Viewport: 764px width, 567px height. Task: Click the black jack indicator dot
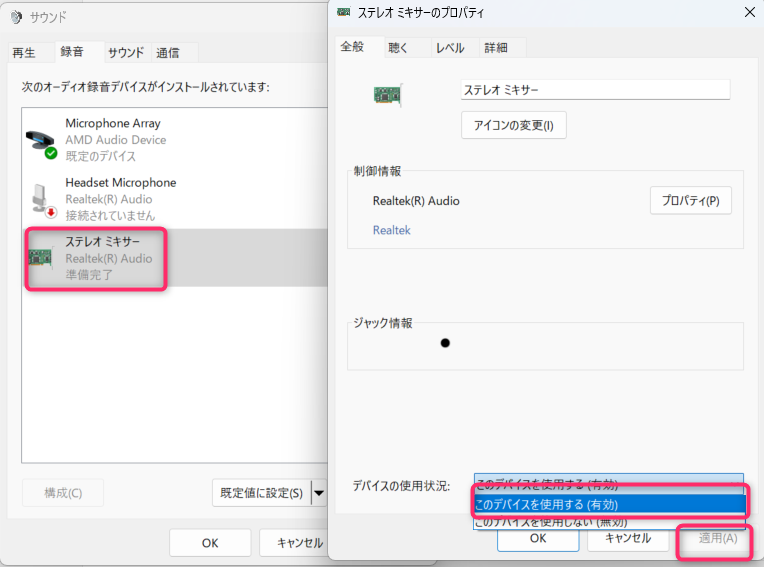click(x=445, y=343)
